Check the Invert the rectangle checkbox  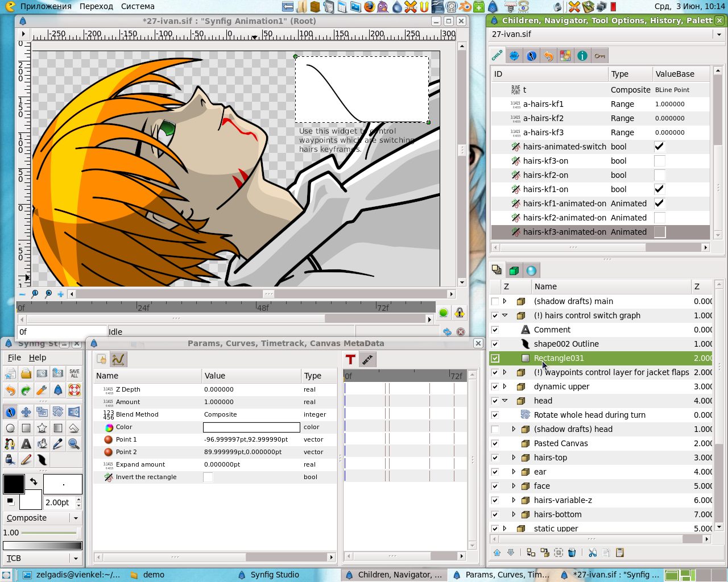point(208,477)
